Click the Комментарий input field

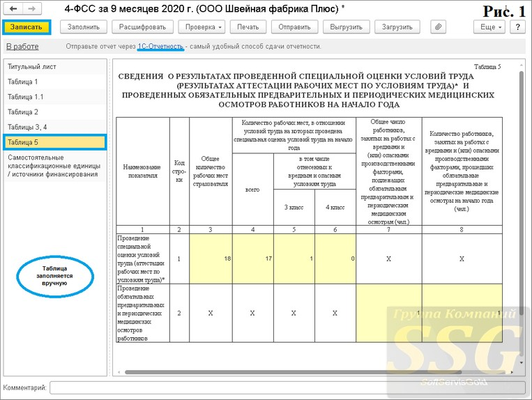click(287, 387)
